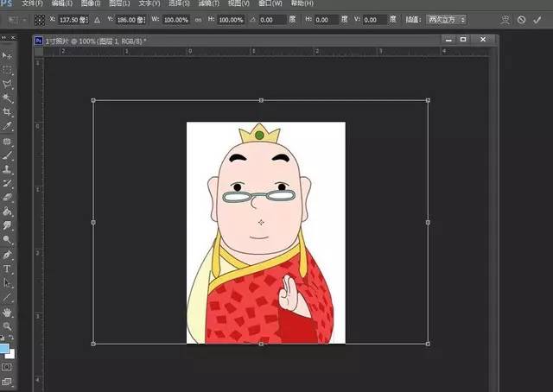Open the 滤镜(T) menu

click(209, 3)
